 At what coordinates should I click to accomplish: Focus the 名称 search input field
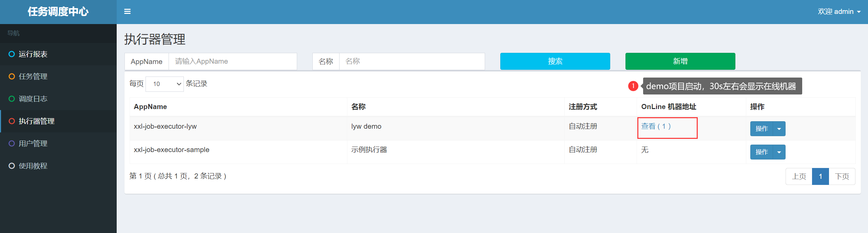click(412, 61)
